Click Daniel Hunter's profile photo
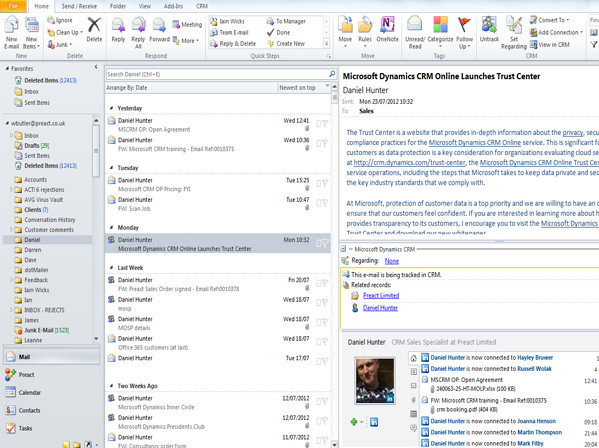This screenshot has height=448, width=599. [x=375, y=381]
